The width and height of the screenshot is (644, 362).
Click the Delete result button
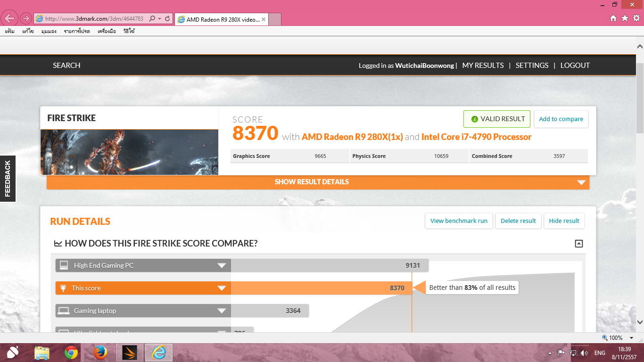pos(518,221)
